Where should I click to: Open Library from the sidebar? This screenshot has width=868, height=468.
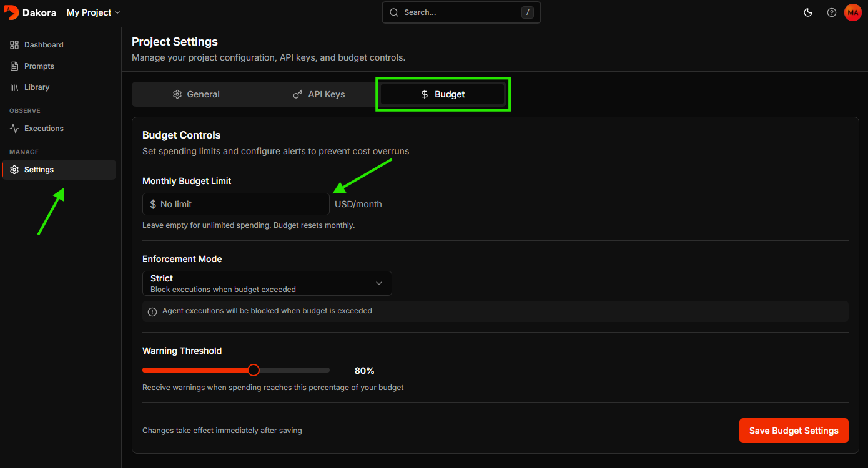pyautogui.click(x=60, y=87)
